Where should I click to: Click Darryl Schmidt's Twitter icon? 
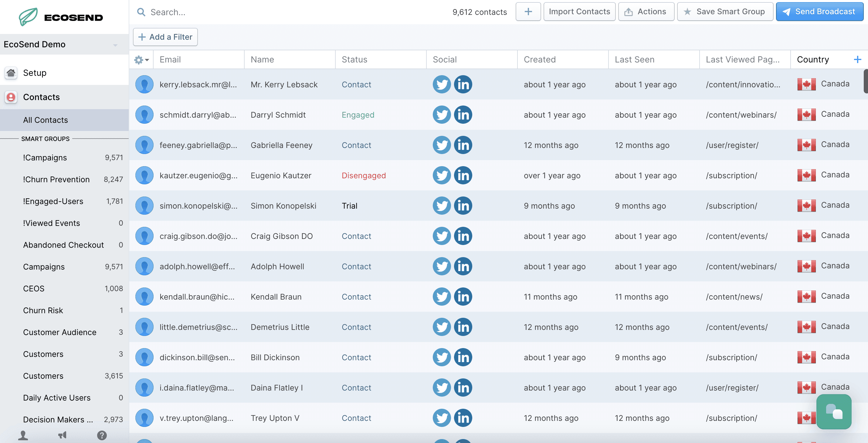tap(441, 115)
